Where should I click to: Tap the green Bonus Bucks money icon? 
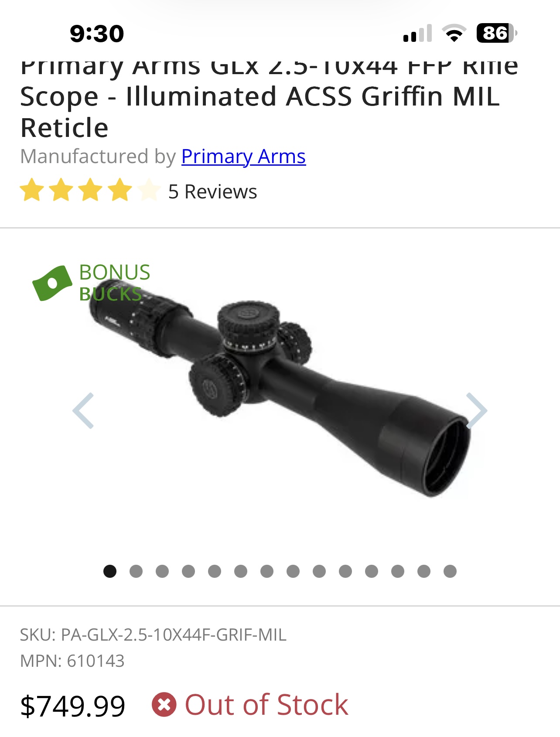click(52, 283)
